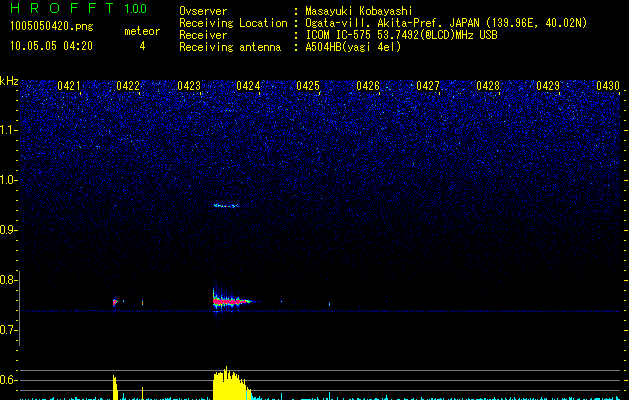
Task: Click the 1.0 kHz axis label
Action: (8, 180)
